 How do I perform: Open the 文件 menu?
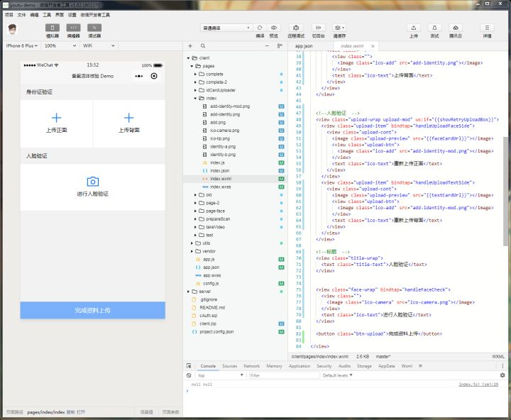click(21, 15)
